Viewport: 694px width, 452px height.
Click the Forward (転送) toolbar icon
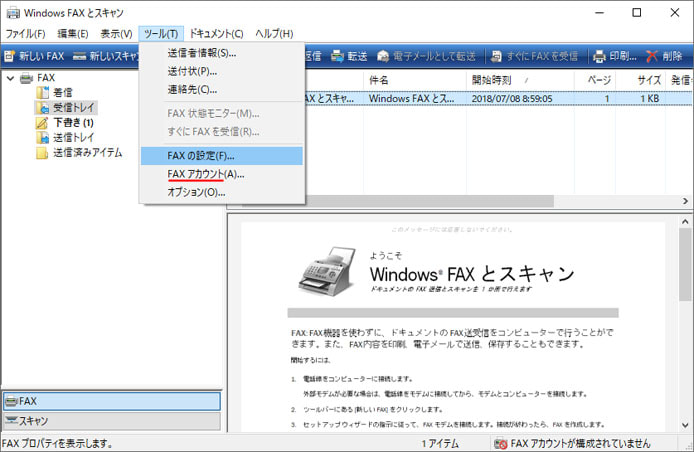point(337,56)
